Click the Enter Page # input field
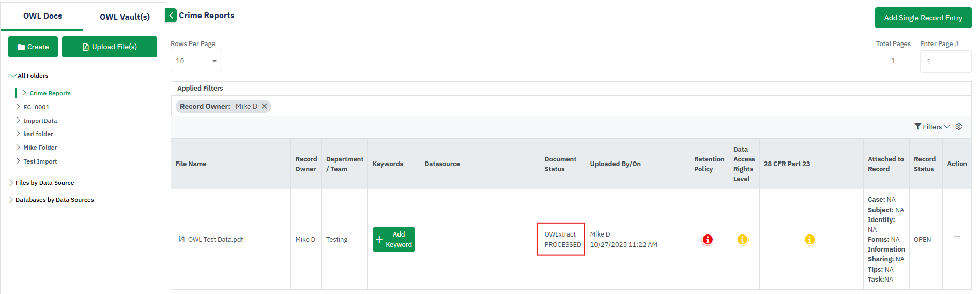Image resolution: width=980 pixels, height=294 pixels. [x=945, y=62]
